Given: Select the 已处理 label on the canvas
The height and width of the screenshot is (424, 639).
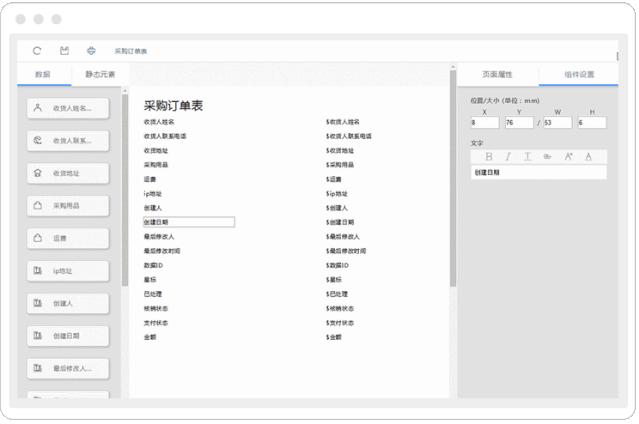Looking at the screenshot, I should pyautogui.click(x=153, y=294).
